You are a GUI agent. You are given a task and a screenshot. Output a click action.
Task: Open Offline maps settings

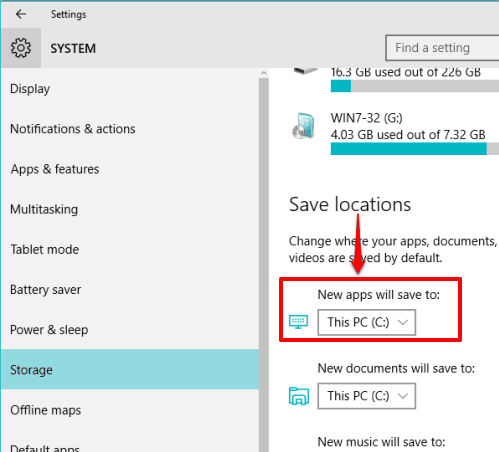click(x=130, y=410)
